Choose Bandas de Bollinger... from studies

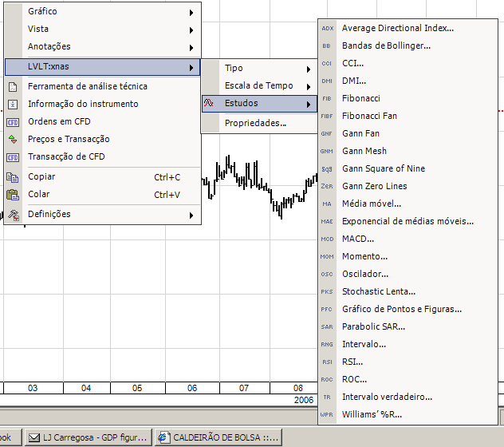pos(408,45)
